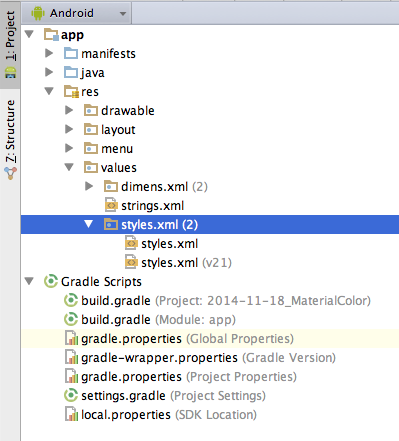The image size is (399, 441).
Task: Open strings.xml in the tree
Action: [153, 206]
